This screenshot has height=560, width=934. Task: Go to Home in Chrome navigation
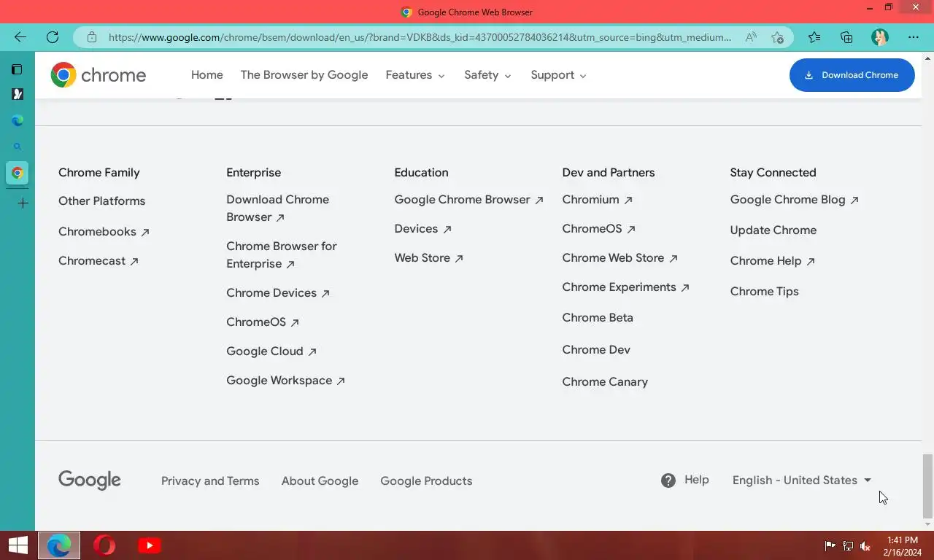pos(207,75)
